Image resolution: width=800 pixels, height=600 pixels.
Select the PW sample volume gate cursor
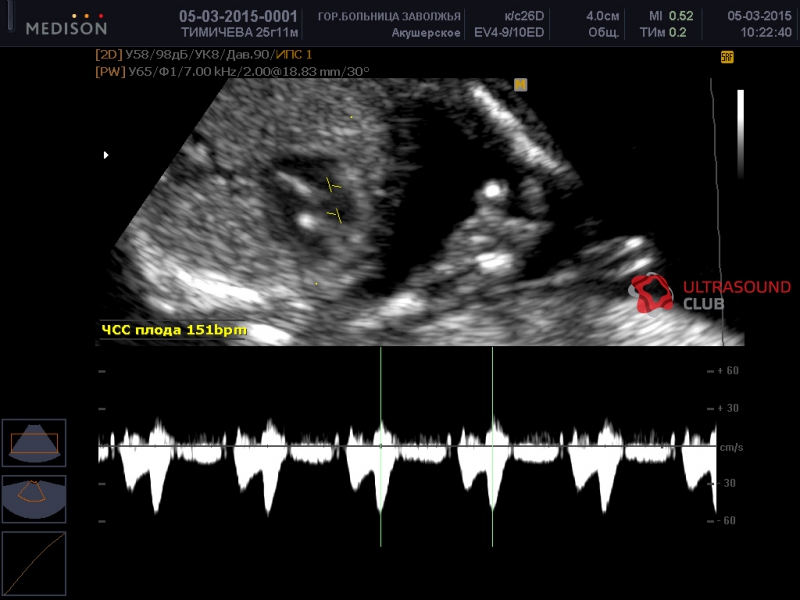335,201
